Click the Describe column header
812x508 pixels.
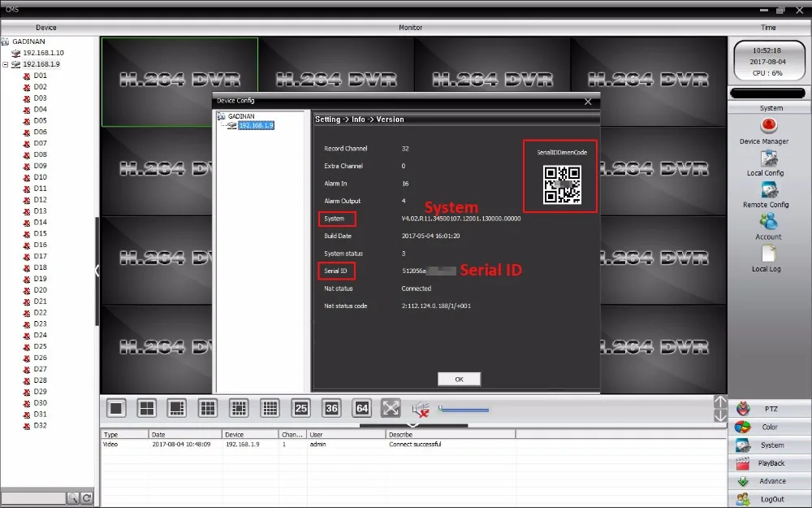click(x=451, y=434)
